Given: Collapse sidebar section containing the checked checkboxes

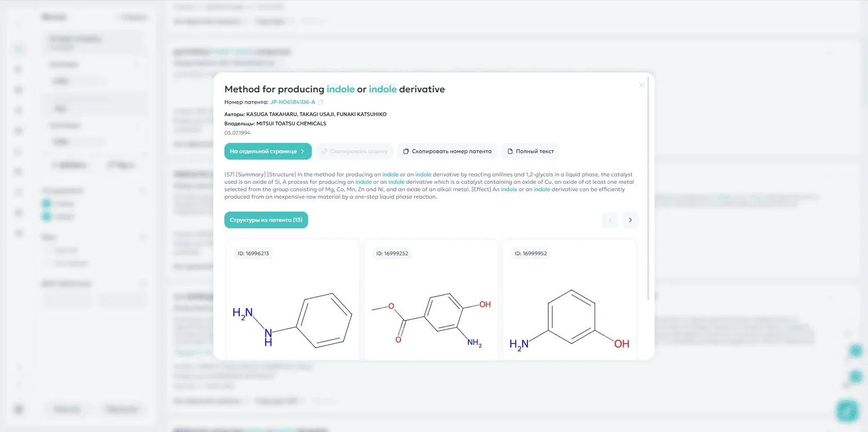Looking at the screenshot, I should [143, 191].
